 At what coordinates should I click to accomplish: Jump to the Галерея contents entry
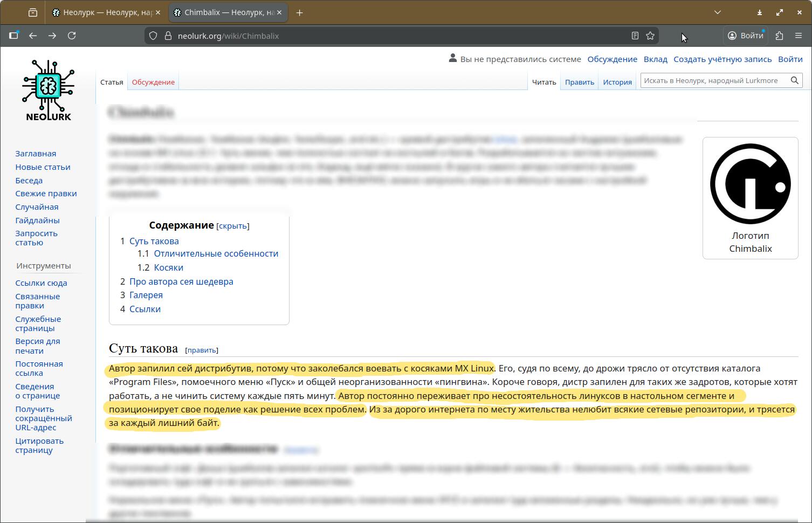click(x=146, y=295)
